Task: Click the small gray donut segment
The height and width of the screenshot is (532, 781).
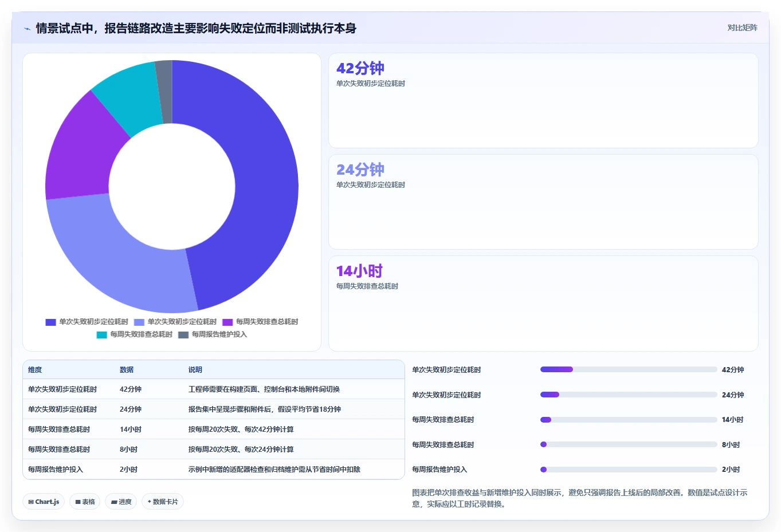Action: (x=164, y=92)
